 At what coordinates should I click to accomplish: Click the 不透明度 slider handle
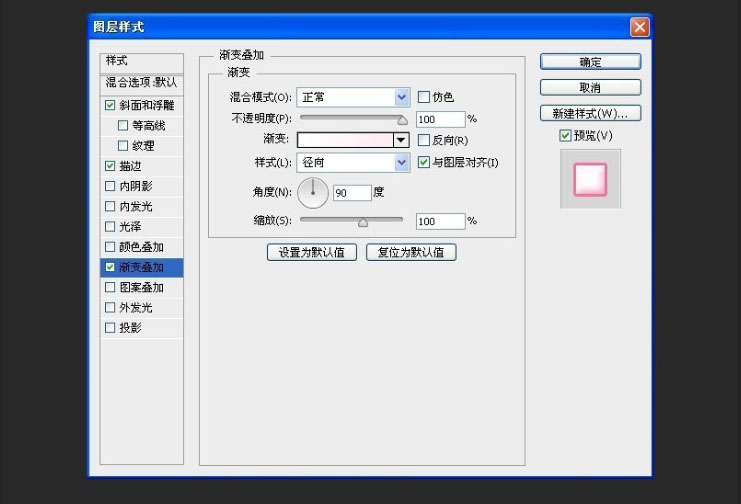click(x=402, y=121)
